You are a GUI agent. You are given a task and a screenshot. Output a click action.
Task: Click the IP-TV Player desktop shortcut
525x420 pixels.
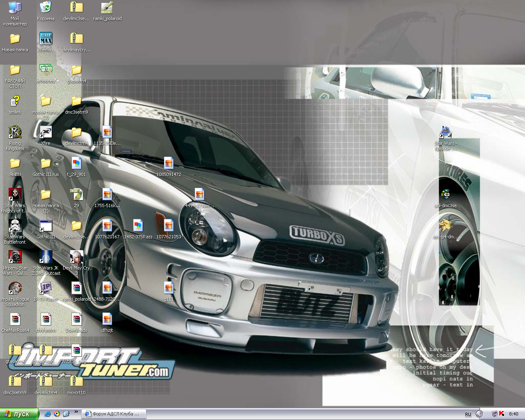coord(46,288)
